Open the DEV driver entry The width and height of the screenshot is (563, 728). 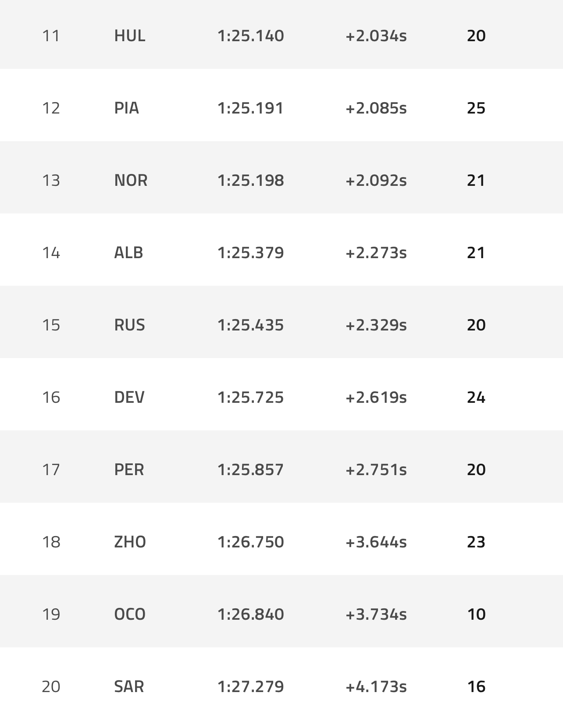pyautogui.click(x=129, y=397)
